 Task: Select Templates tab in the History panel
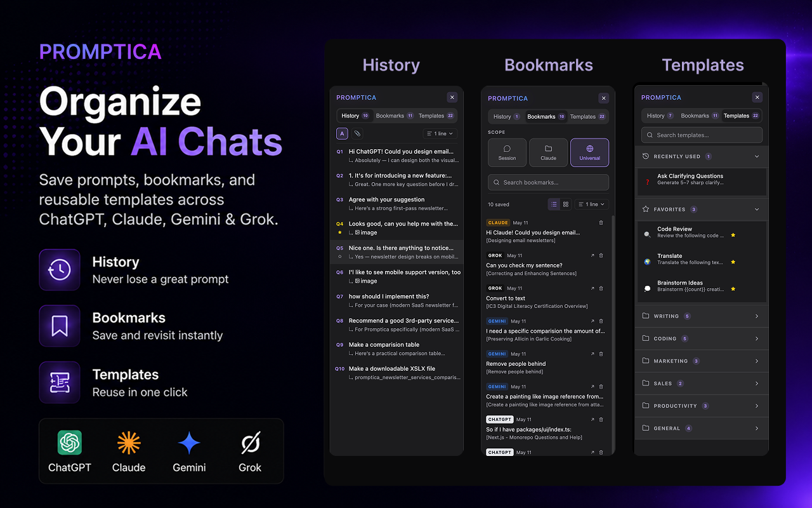click(436, 116)
